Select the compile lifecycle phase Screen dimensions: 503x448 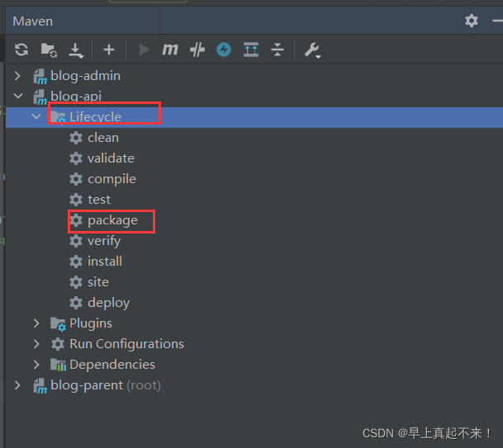[112, 179]
